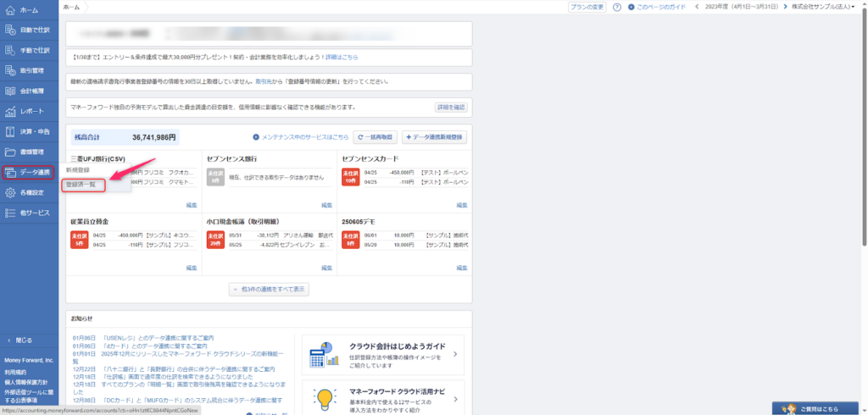Select 新規登録 in the データ連携 submenu
This screenshot has width=868, height=415.
point(78,170)
